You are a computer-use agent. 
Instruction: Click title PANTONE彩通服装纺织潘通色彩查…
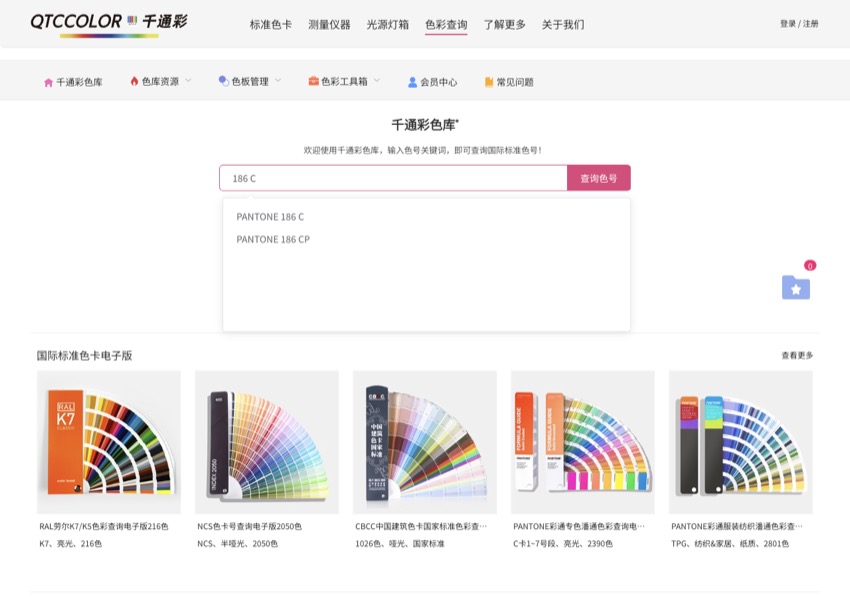pos(737,526)
